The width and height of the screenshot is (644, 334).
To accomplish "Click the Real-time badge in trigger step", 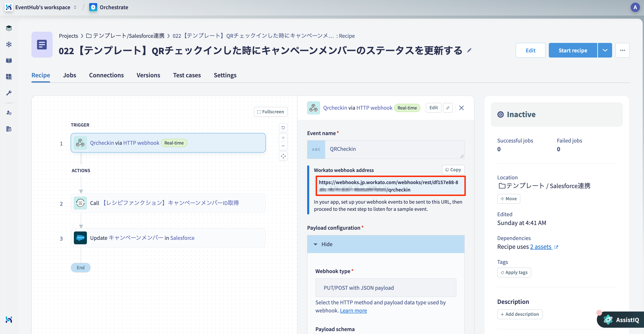I will pyautogui.click(x=174, y=143).
